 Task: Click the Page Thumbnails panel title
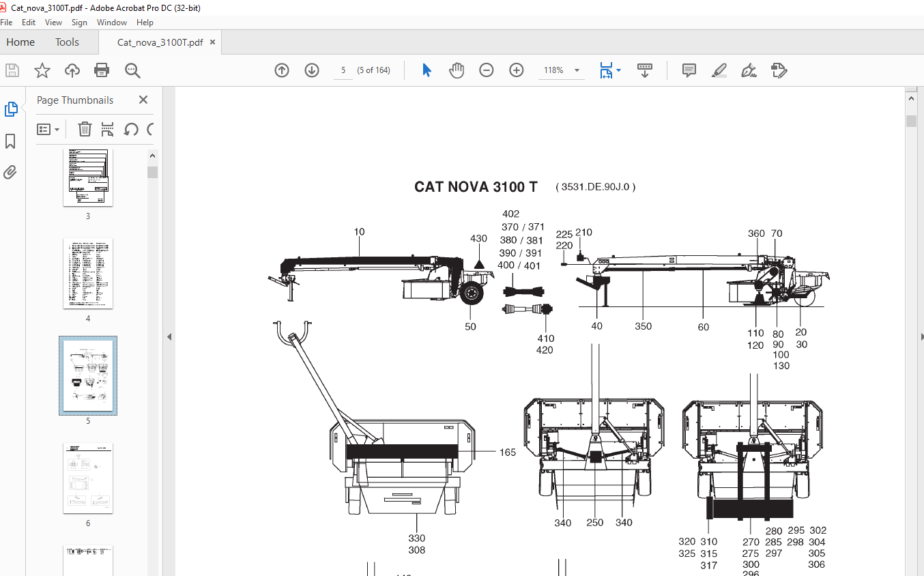75,100
